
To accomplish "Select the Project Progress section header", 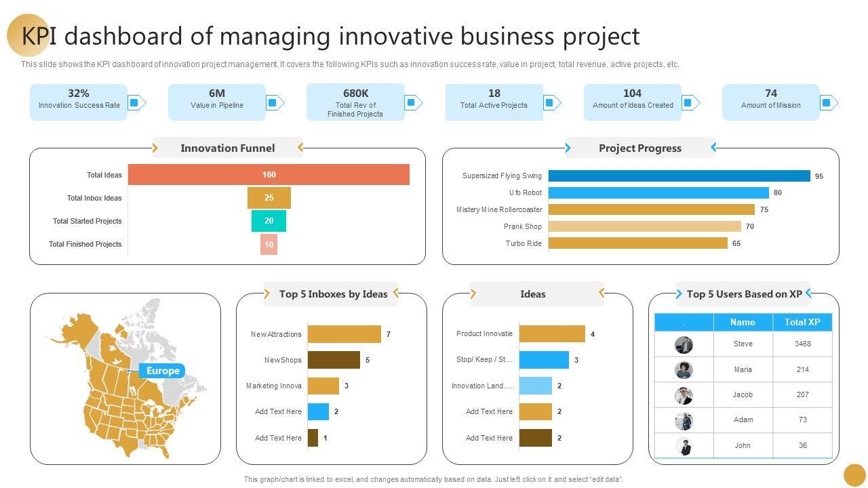I will [639, 148].
